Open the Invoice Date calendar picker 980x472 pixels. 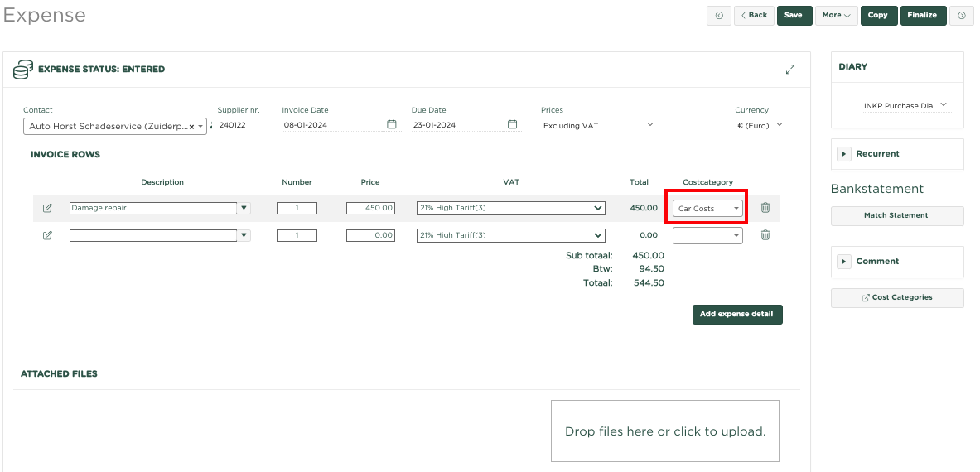tap(391, 125)
